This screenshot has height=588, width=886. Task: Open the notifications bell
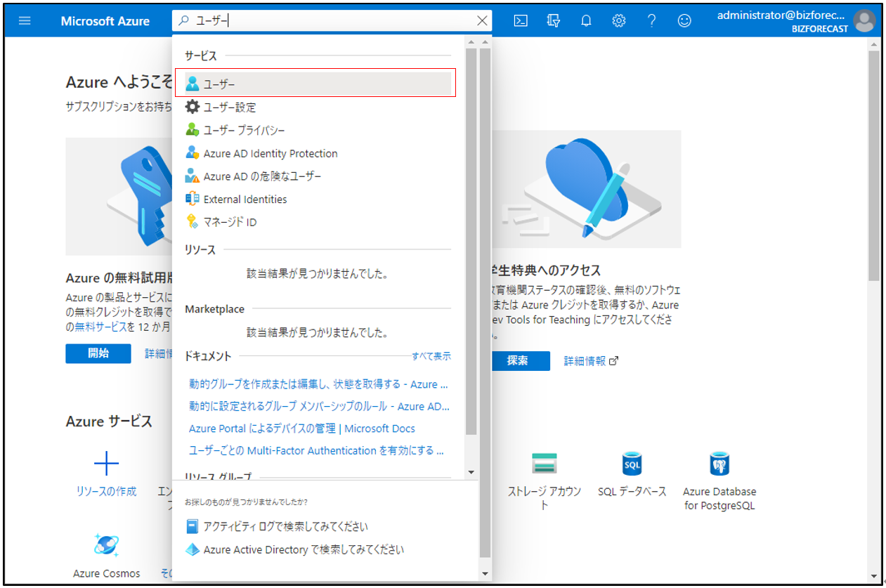coord(586,20)
